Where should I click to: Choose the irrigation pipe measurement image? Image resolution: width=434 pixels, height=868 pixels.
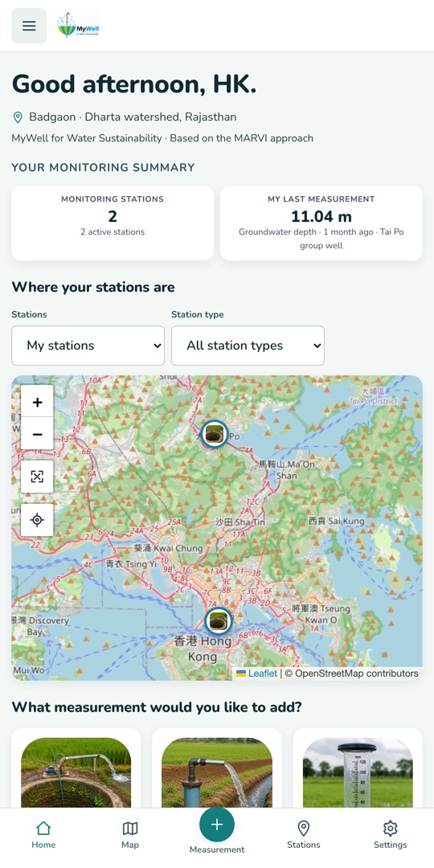tap(217, 772)
